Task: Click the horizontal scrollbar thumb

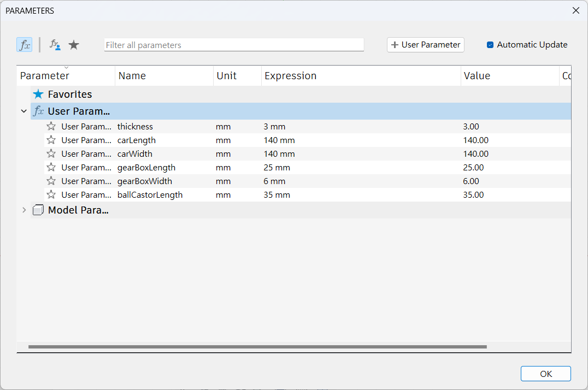Action: (x=257, y=347)
